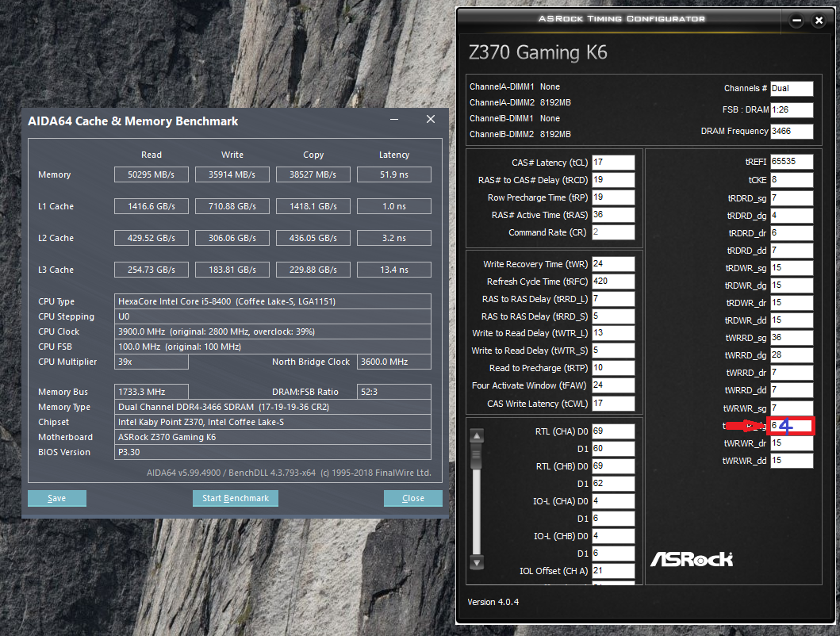This screenshot has width=840, height=636.
Task: Minimize the AIDA64 benchmark window
Action: point(394,120)
